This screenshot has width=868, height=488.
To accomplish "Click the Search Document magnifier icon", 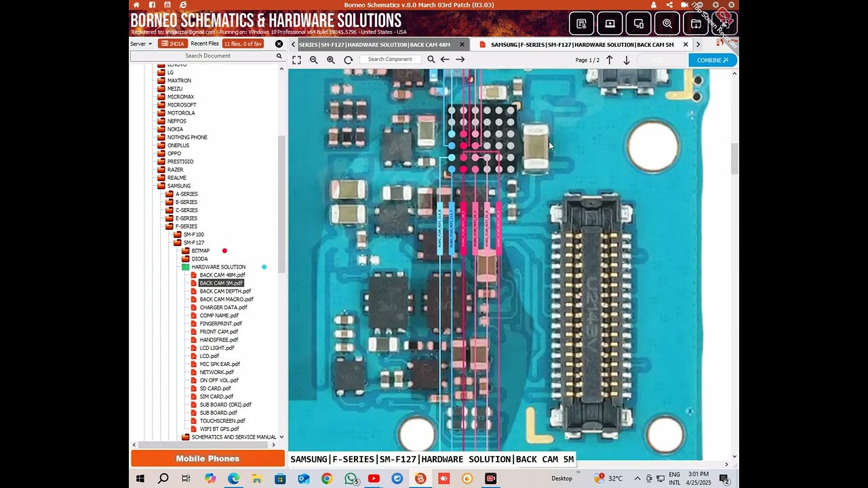I will 279,56.
